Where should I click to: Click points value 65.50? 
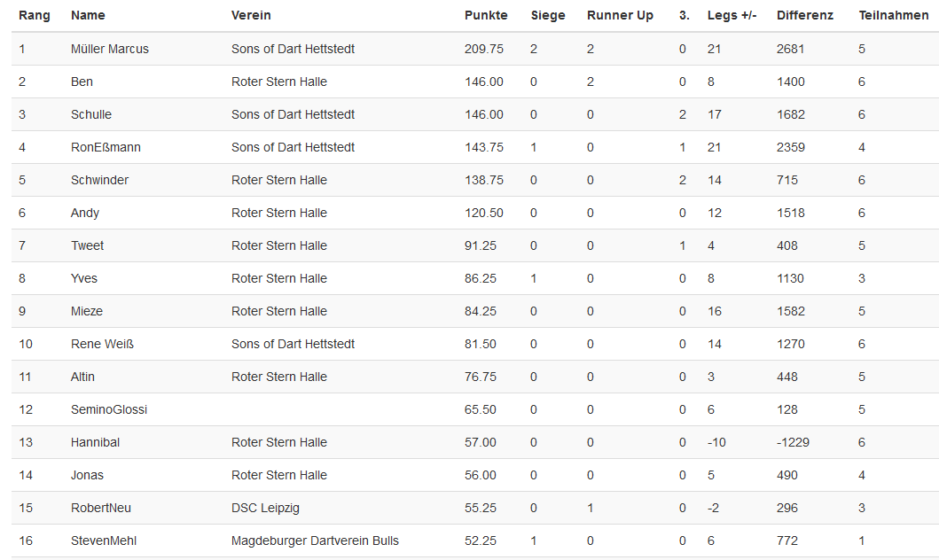[x=481, y=410]
